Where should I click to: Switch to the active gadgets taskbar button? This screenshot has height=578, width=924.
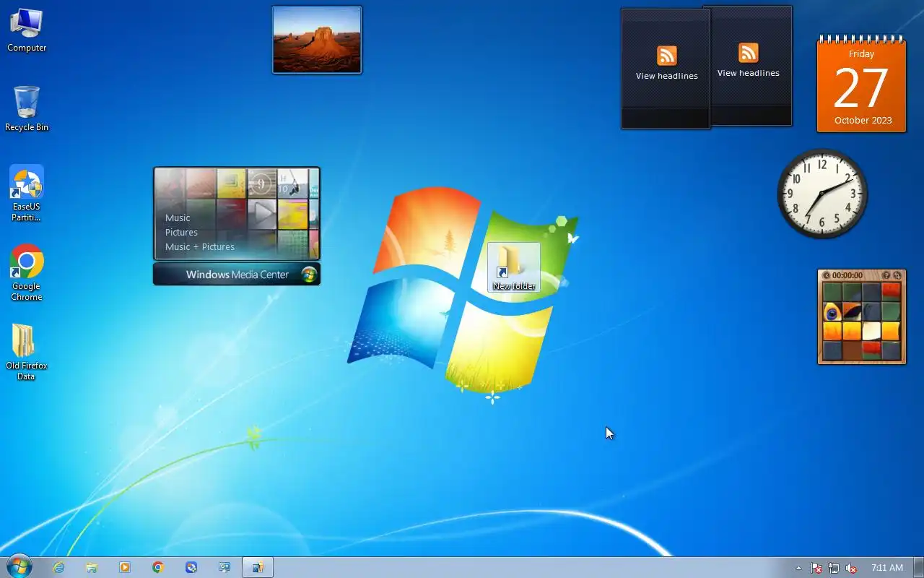(258, 567)
